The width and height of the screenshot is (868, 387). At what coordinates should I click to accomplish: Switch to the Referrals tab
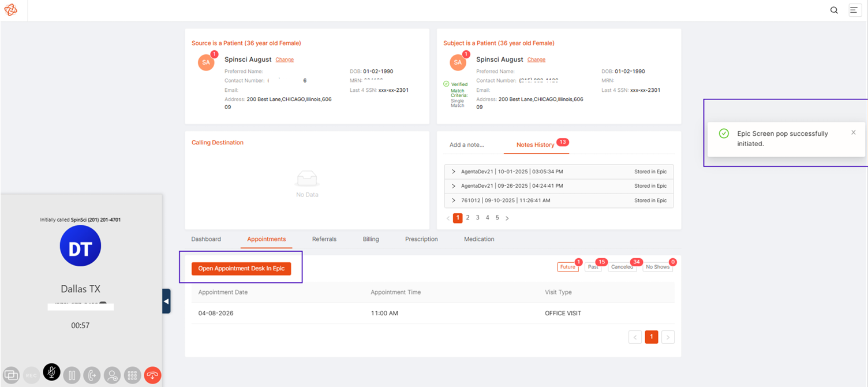pyautogui.click(x=324, y=239)
